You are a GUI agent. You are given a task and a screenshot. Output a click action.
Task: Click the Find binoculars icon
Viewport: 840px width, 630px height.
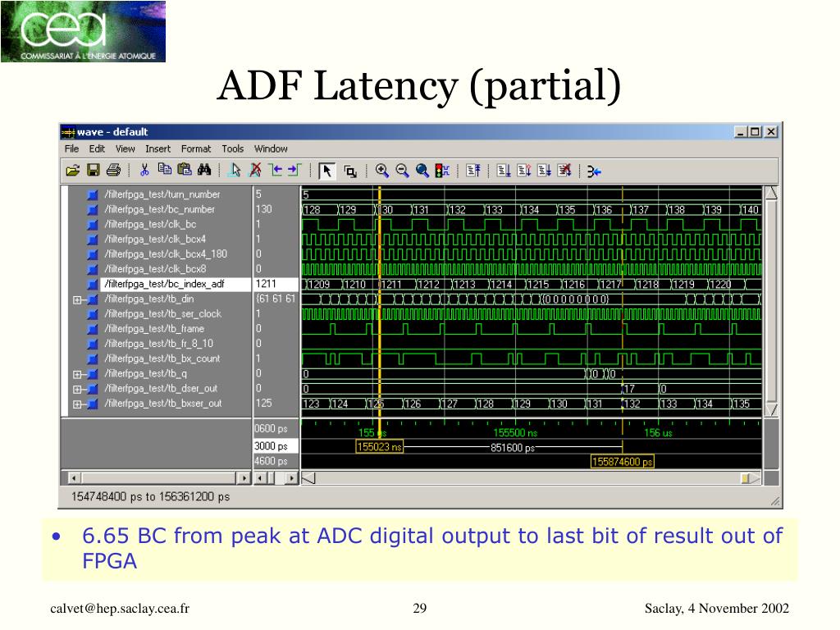pyautogui.click(x=204, y=170)
